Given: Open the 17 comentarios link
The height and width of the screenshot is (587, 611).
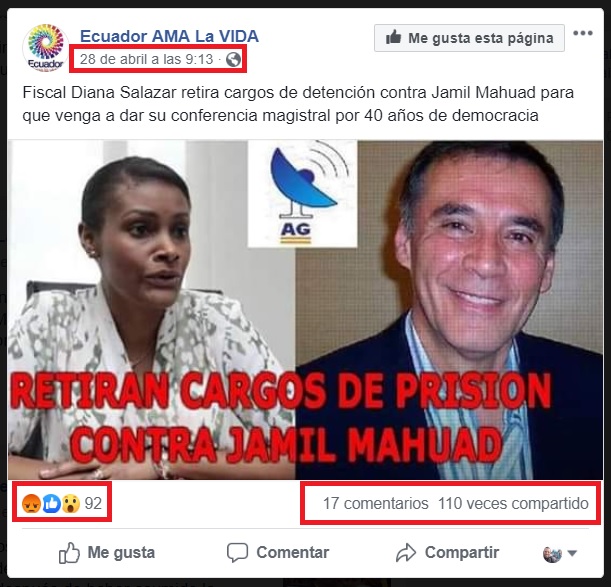Looking at the screenshot, I should tap(376, 503).
